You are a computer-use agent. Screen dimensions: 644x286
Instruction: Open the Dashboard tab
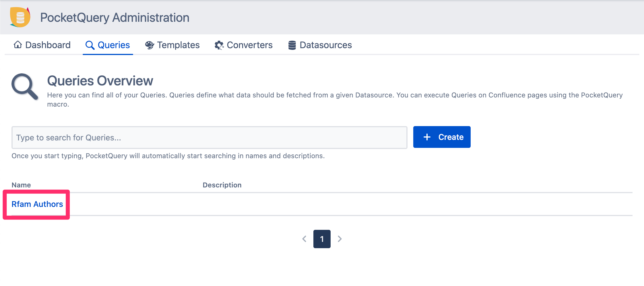tap(42, 45)
